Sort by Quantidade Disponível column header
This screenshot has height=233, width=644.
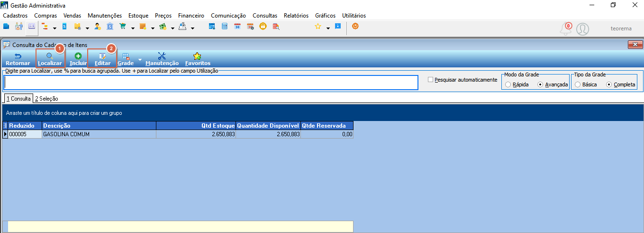coord(268,126)
